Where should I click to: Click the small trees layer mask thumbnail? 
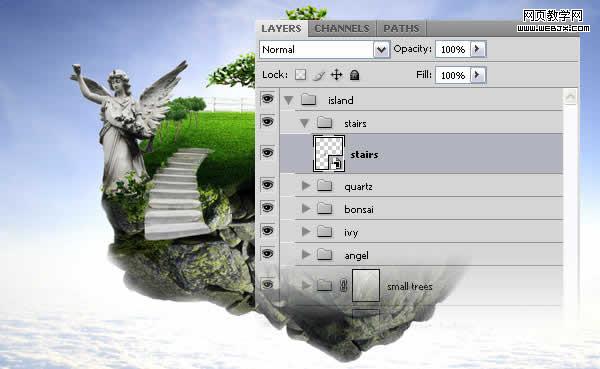tap(366, 285)
